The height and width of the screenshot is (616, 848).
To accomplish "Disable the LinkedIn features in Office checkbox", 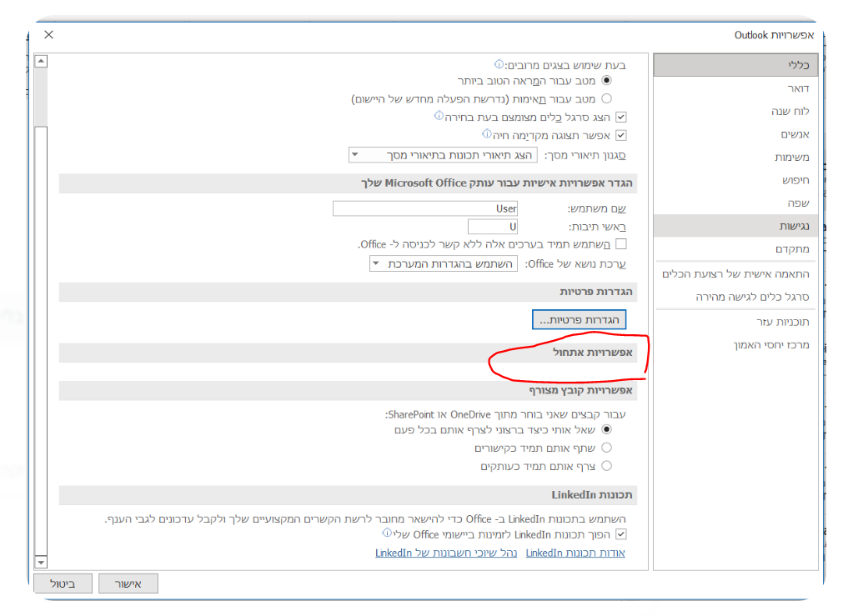I will (x=620, y=534).
